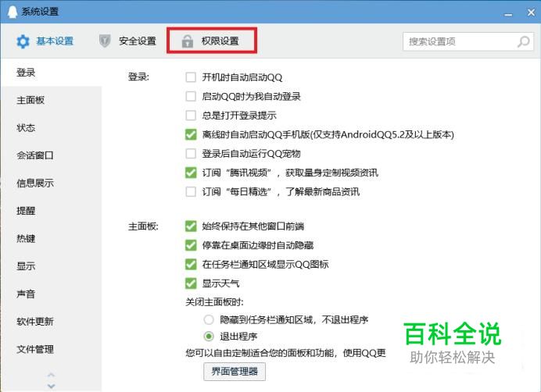Image resolution: width=541 pixels, height=392 pixels.
Task: Click the sidebar scroll down chevron
Action: (x=51, y=386)
